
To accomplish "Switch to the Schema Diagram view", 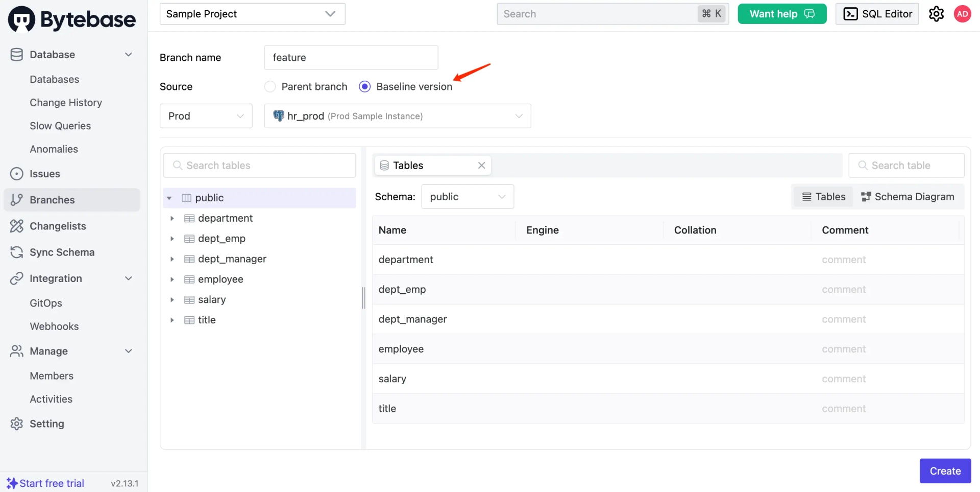I will [908, 197].
